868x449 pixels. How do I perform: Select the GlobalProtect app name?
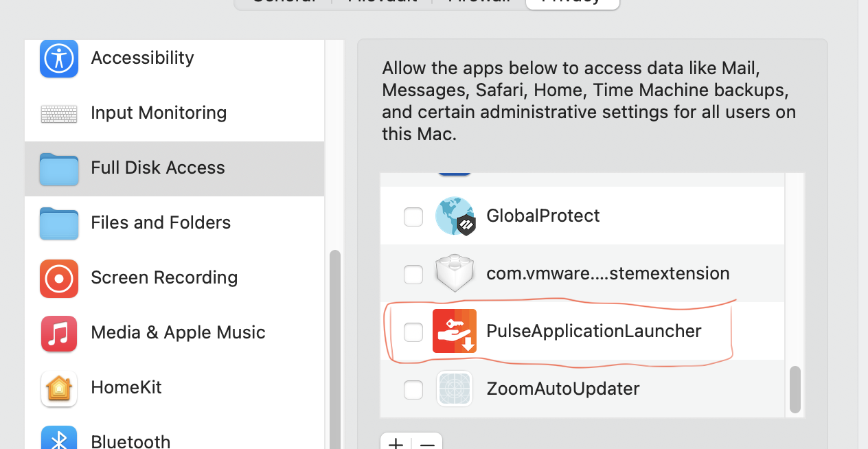tap(543, 216)
